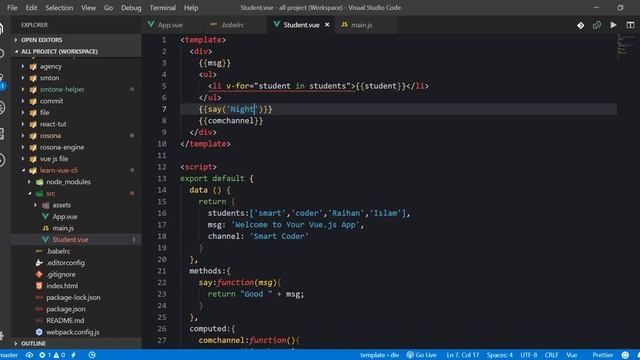This screenshot has width=640, height=360.
Task: Expand the node_modules folder
Action: click(x=68, y=182)
